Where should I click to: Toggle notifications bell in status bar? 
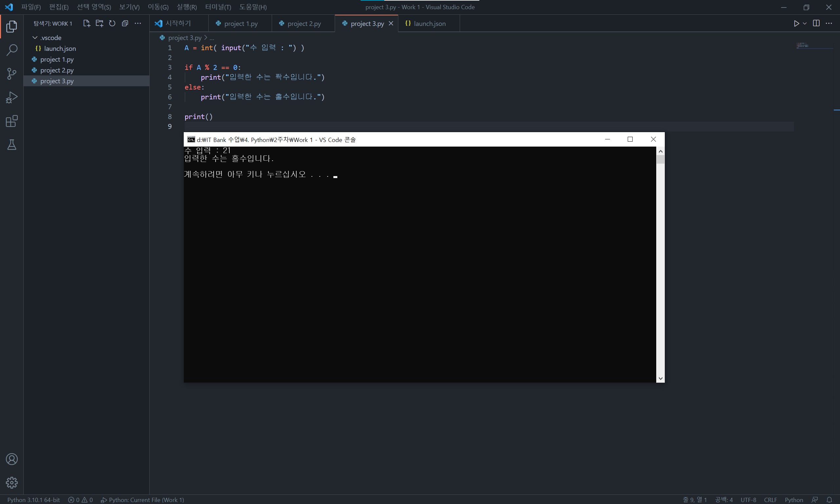pos(829,500)
